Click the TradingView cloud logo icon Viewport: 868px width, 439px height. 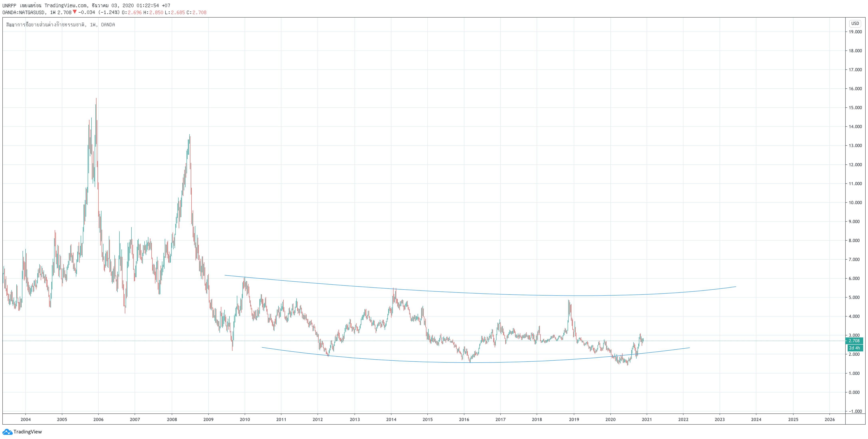tap(7, 432)
